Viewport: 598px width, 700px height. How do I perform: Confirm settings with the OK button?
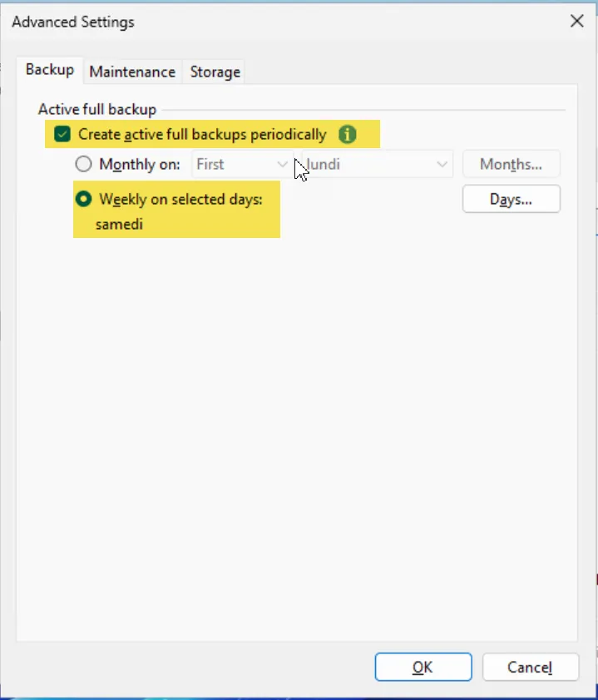tap(423, 667)
